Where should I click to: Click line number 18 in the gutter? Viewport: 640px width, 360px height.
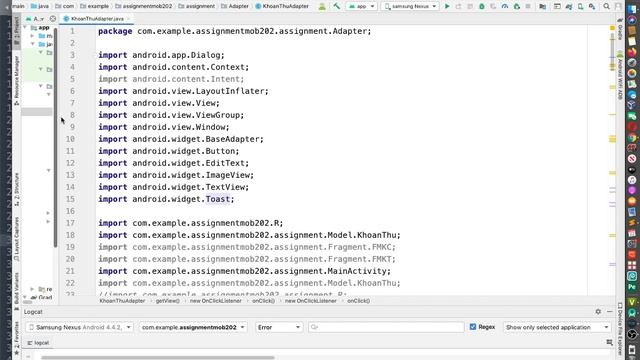pyautogui.click(x=70, y=235)
